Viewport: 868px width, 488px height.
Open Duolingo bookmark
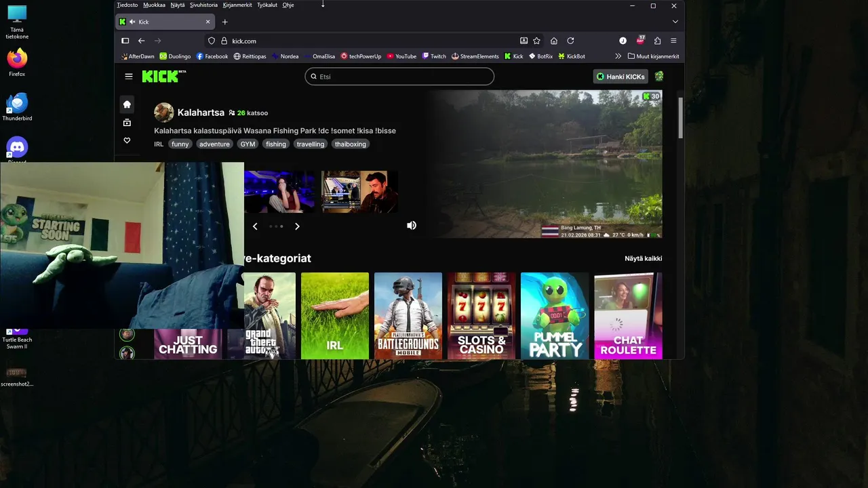tap(175, 56)
